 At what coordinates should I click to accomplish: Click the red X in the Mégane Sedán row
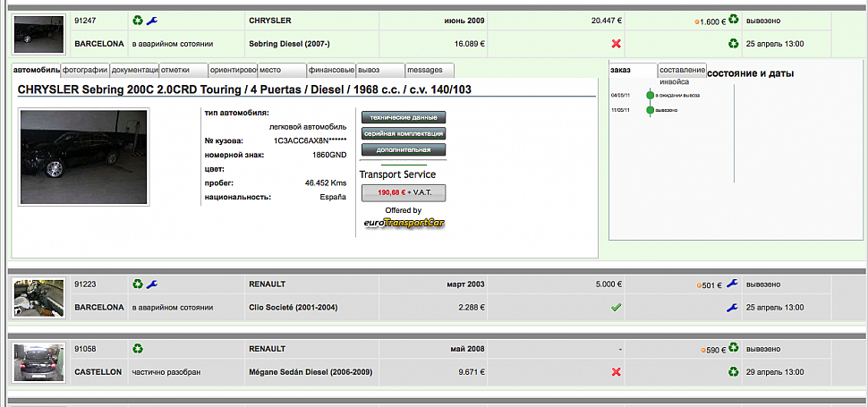pos(617,372)
